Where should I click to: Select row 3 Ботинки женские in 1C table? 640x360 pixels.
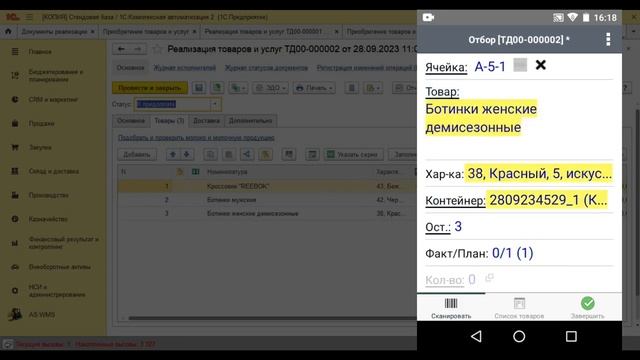pos(267,213)
